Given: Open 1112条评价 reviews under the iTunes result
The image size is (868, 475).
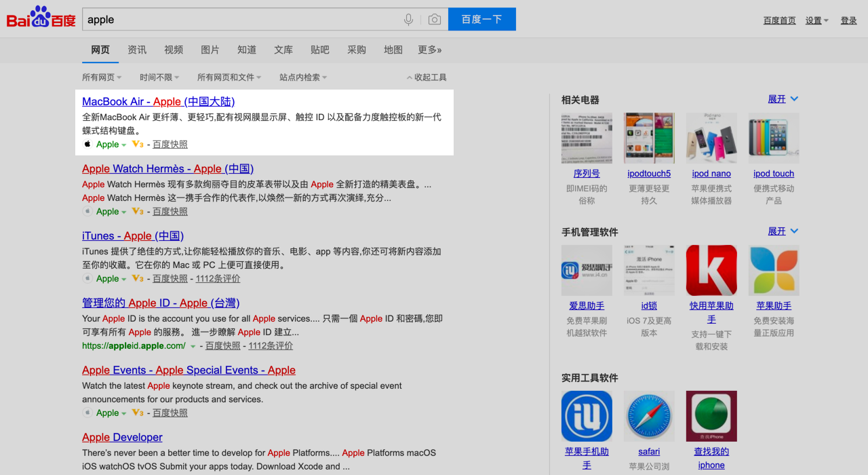Looking at the screenshot, I should [218, 278].
